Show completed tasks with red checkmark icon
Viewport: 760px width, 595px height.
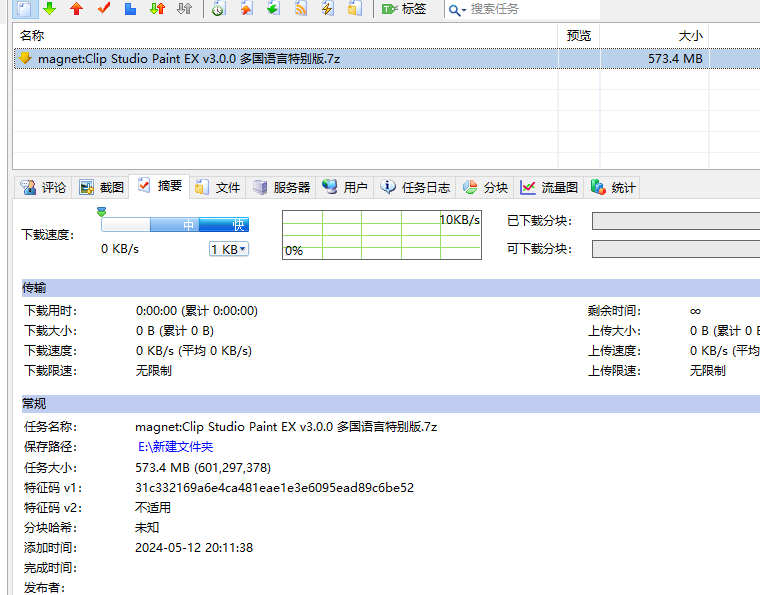[x=104, y=8]
